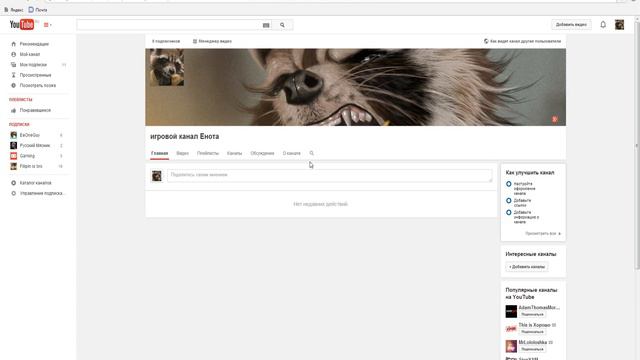Click the red icon on banner's bottom right
Viewport: 640px width, 360px height.
coord(555,119)
